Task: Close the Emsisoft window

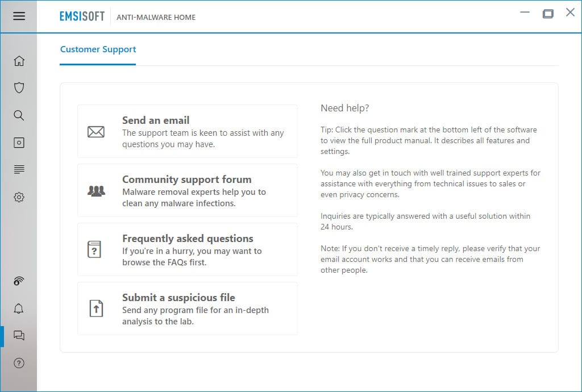Action: [x=571, y=12]
